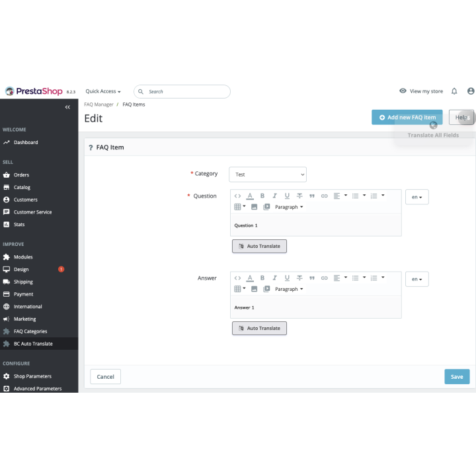Open text color picker in Question editor
This screenshot has width=476, height=476.
[x=250, y=196]
